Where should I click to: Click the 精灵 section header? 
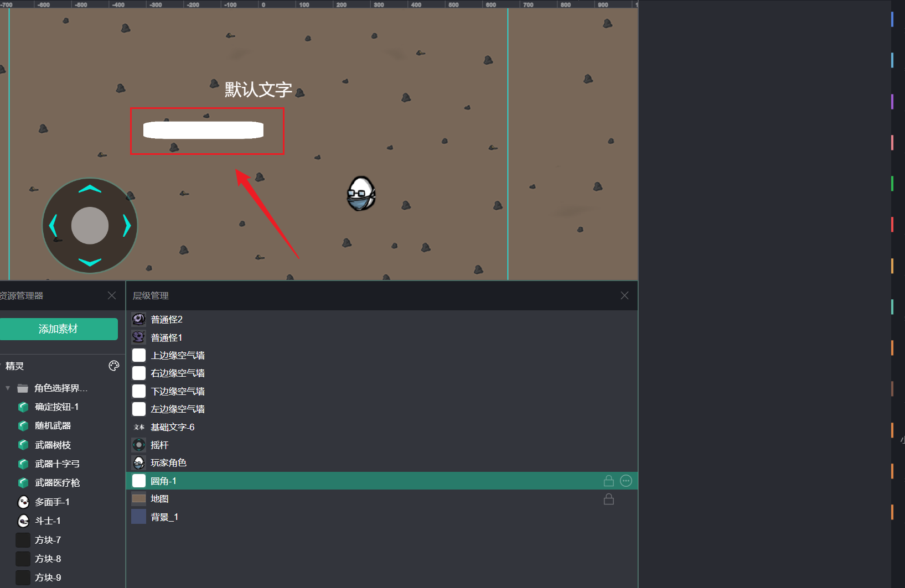tap(14, 366)
